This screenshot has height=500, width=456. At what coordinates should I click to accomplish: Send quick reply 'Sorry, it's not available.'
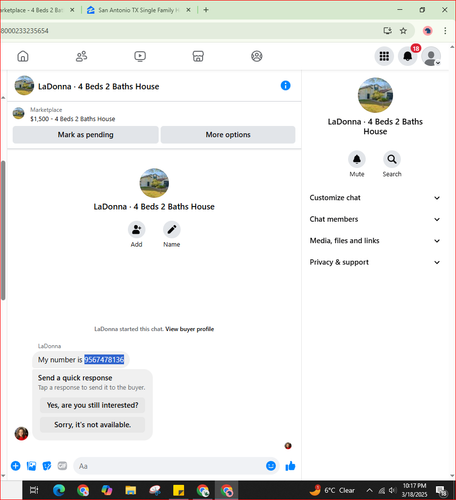point(92,425)
